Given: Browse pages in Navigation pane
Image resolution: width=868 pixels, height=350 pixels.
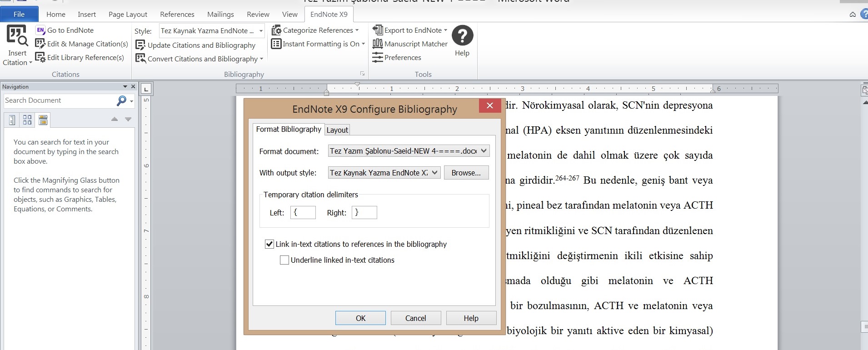Looking at the screenshot, I should [x=27, y=120].
